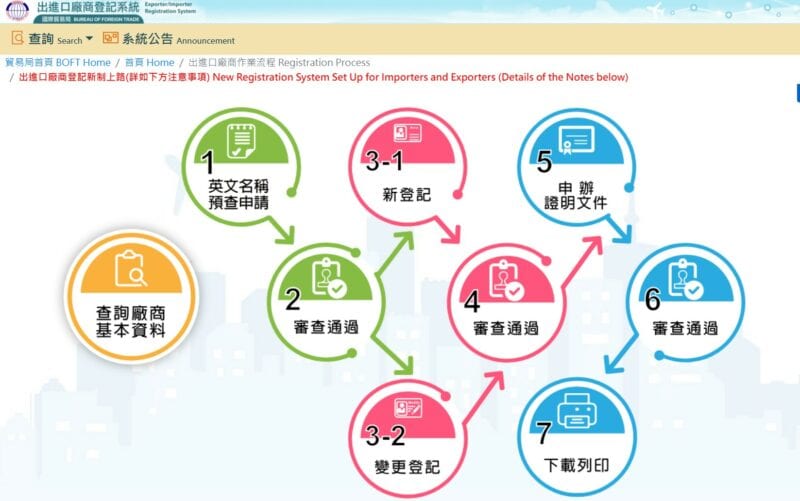
Task: Click the 英文名稱預查申請 label
Action: tap(238, 194)
